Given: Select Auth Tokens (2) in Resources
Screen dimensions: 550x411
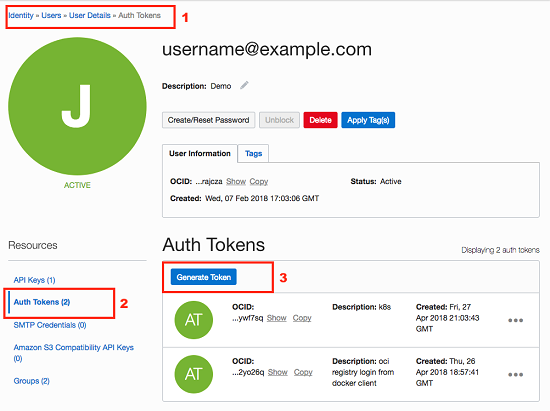Looking at the screenshot, I should pyautogui.click(x=42, y=302).
